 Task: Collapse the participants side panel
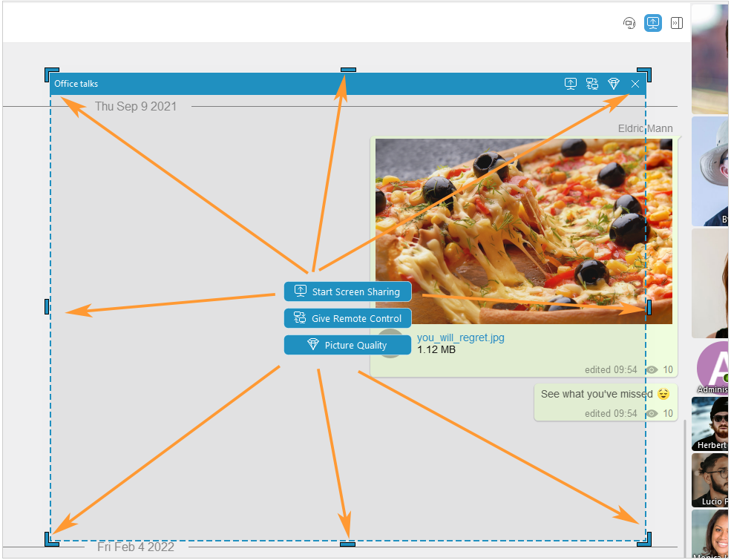(676, 23)
